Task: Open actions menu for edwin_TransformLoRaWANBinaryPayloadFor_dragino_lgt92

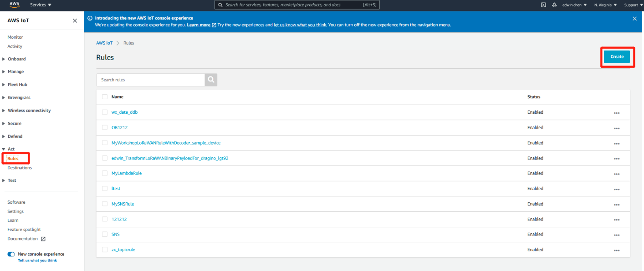Action: pos(617,159)
